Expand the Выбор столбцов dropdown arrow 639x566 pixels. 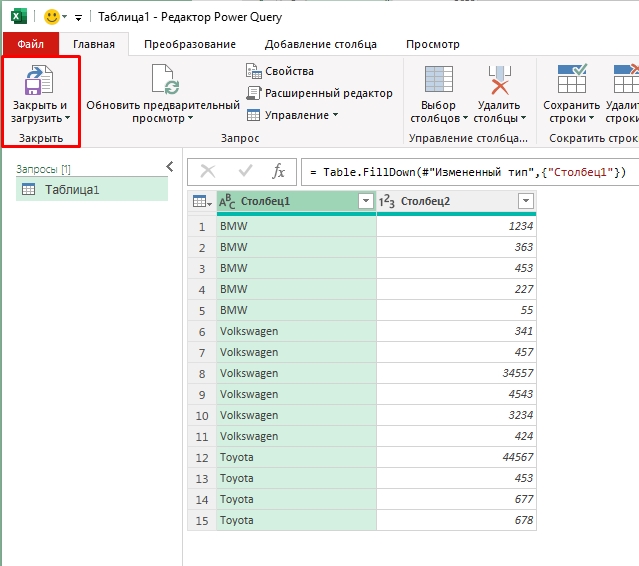tap(465, 119)
